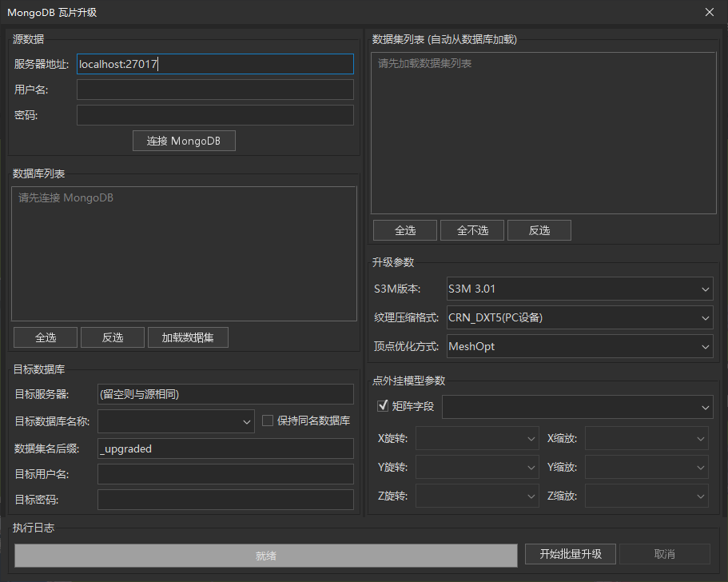Viewport: 728px width, 582px height.
Task: Click the 数据集名后缀 field with _upgraded
Action: [x=225, y=448]
